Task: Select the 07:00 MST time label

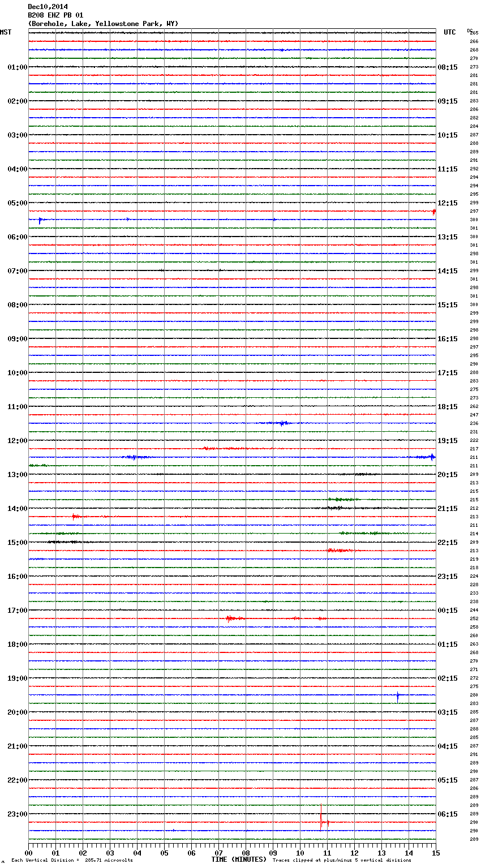Action: pos(18,271)
